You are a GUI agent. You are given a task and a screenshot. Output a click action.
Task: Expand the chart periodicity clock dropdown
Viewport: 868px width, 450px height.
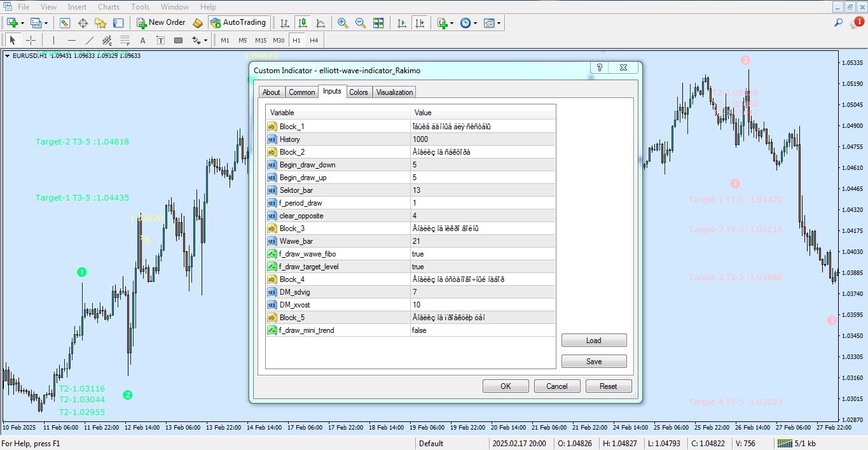[x=475, y=23]
